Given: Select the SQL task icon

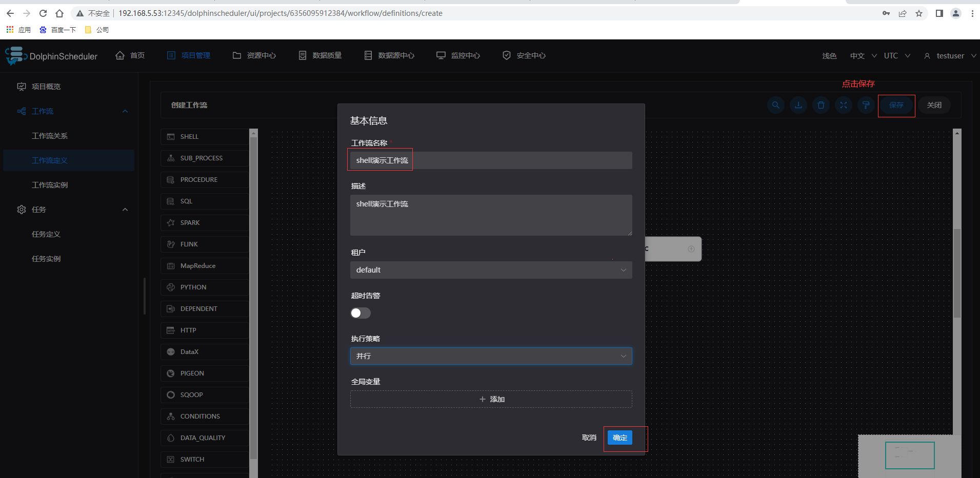Looking at the screenshot, I should (x=171, y=201).
